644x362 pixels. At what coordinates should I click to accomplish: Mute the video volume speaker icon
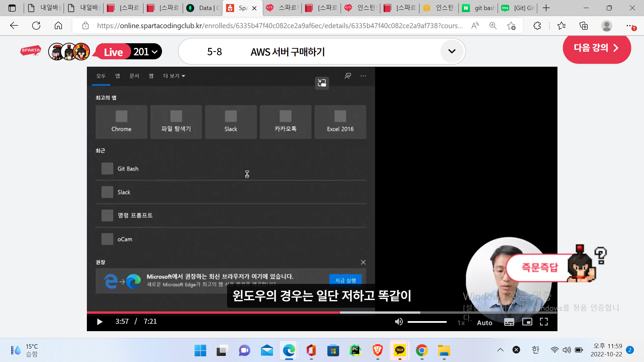(398, 322)
